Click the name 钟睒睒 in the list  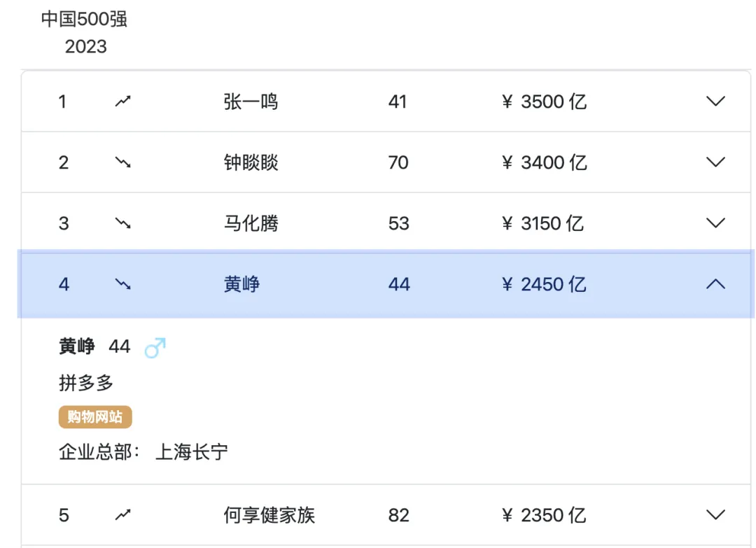251,162
